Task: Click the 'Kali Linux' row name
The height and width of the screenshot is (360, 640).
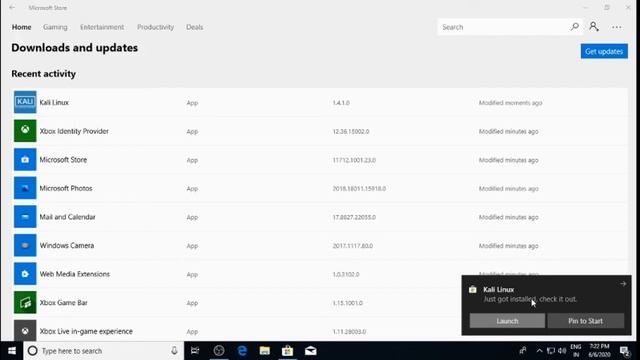Action: [x=54, y=102]
